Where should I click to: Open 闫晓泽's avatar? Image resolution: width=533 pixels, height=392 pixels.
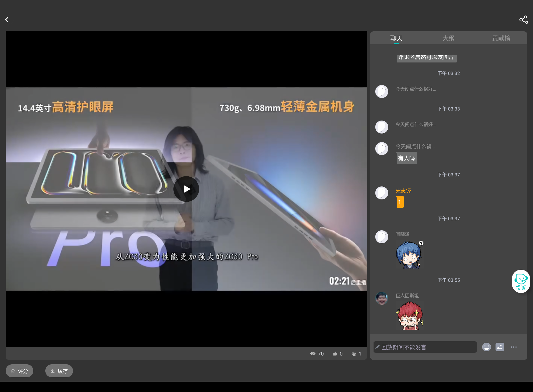point(382,237)
